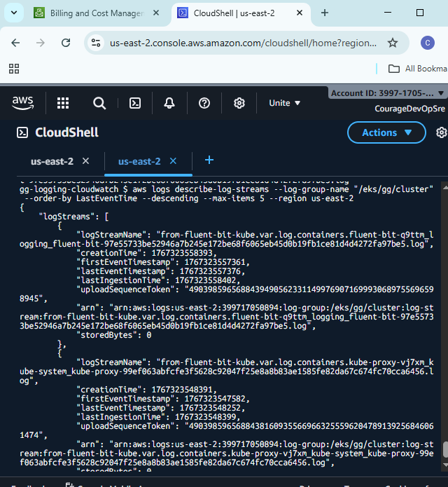Open the Actions dropdown menu
Screen dimensions: 448x487
click(386, 132)
